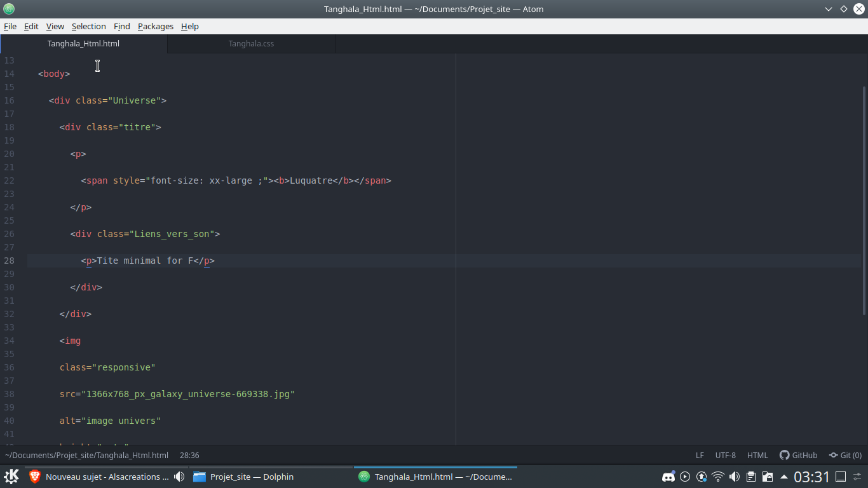Open the KDE application launcher
868x488 pixels.
pyautogui.click(x=11, y=477)
